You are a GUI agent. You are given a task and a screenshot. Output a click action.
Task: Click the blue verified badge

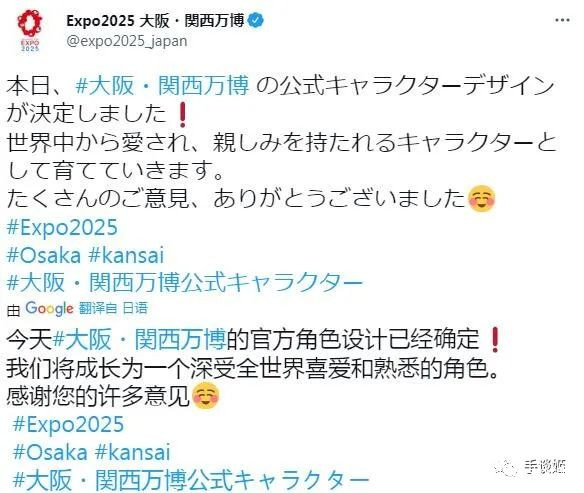coord(256,20)
